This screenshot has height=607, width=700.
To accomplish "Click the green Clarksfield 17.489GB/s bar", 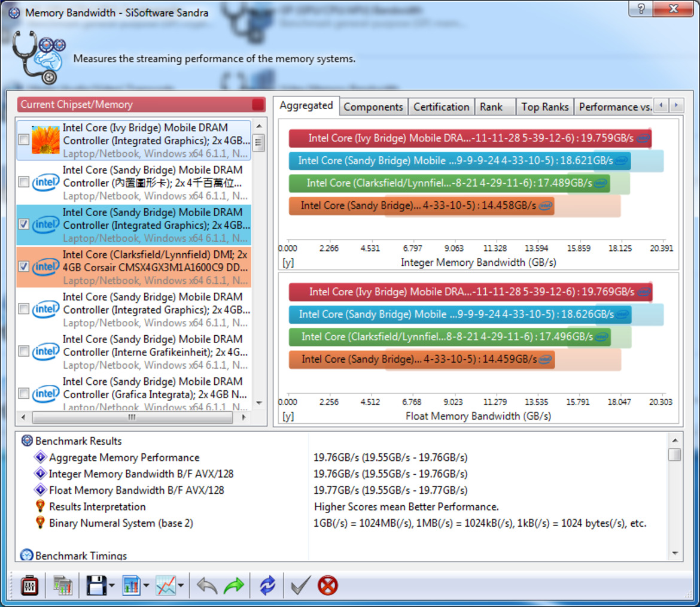I will tap(449, 183).
